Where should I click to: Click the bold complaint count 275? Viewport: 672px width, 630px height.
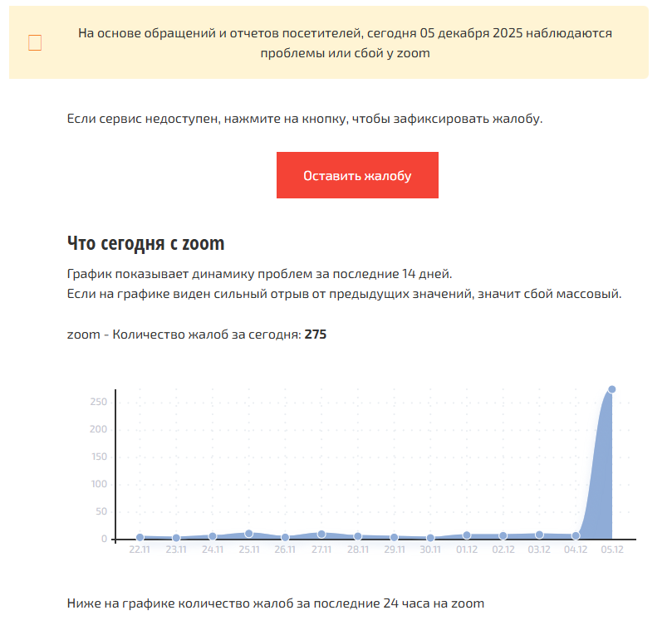click(x=316, y=335)
